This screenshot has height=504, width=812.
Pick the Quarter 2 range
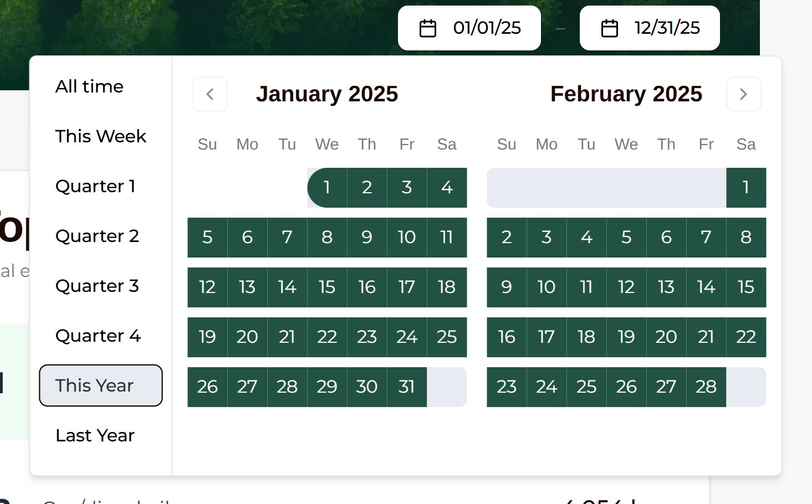click(97, 236)
